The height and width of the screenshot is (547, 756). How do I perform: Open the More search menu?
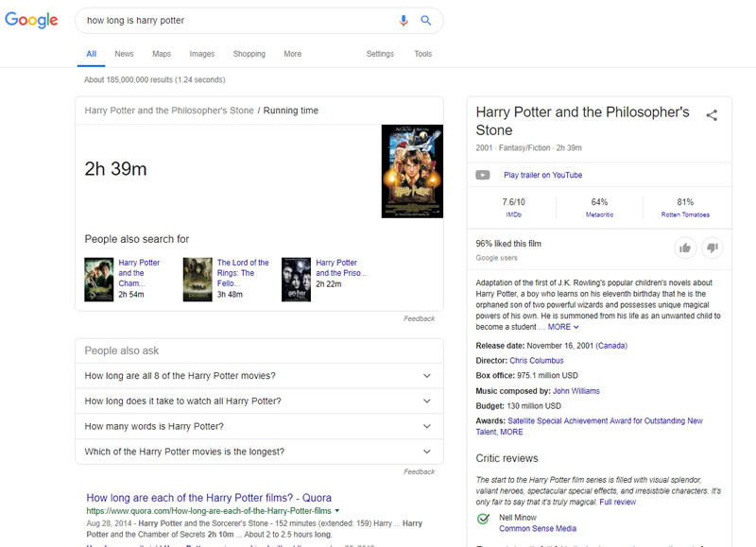coord(293,54)
